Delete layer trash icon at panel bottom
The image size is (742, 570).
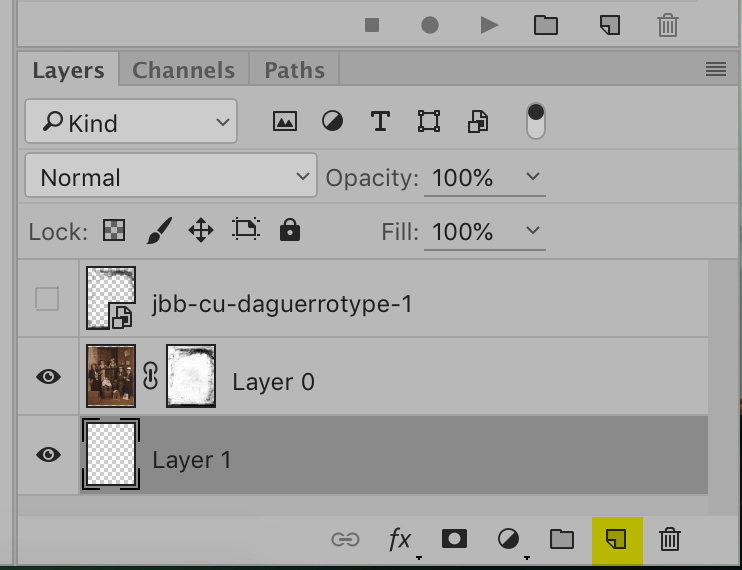tap(670, 539)
